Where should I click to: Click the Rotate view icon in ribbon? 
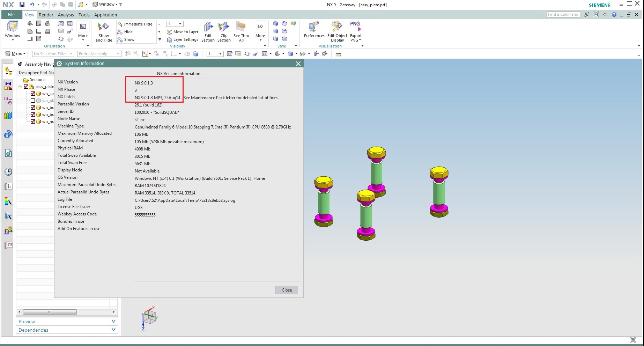(61, 39)
